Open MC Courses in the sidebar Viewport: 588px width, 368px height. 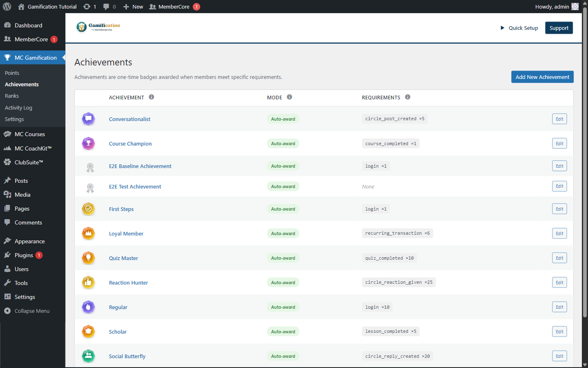[33, 134]
